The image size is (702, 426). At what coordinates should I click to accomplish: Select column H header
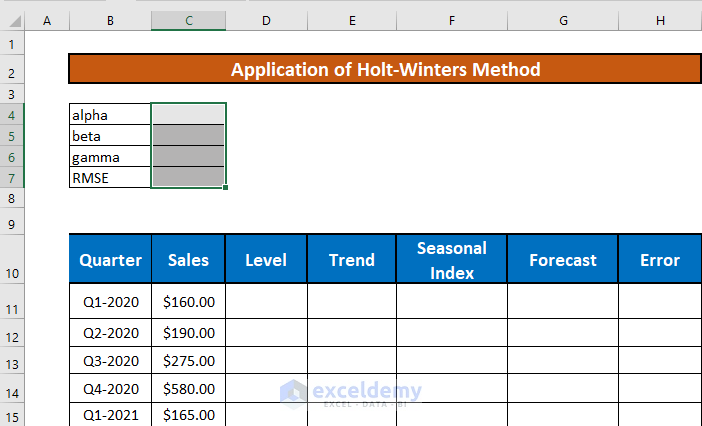660,21
